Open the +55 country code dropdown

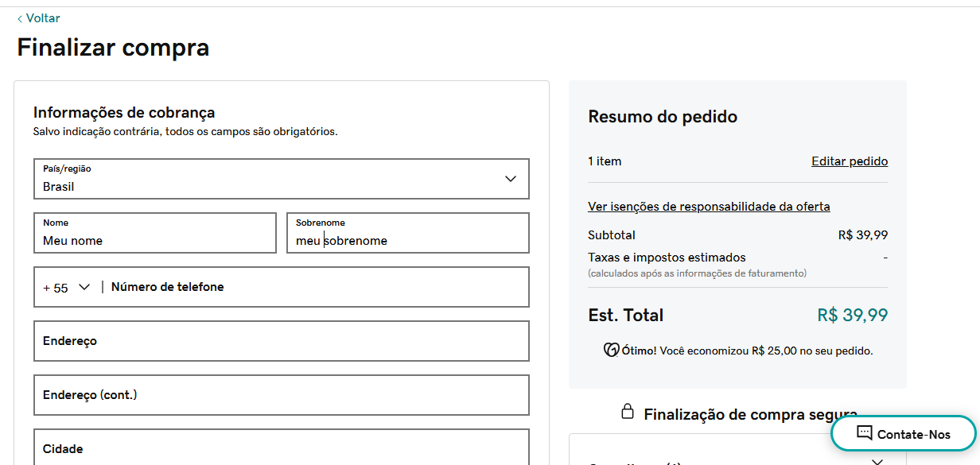[67, 288]
